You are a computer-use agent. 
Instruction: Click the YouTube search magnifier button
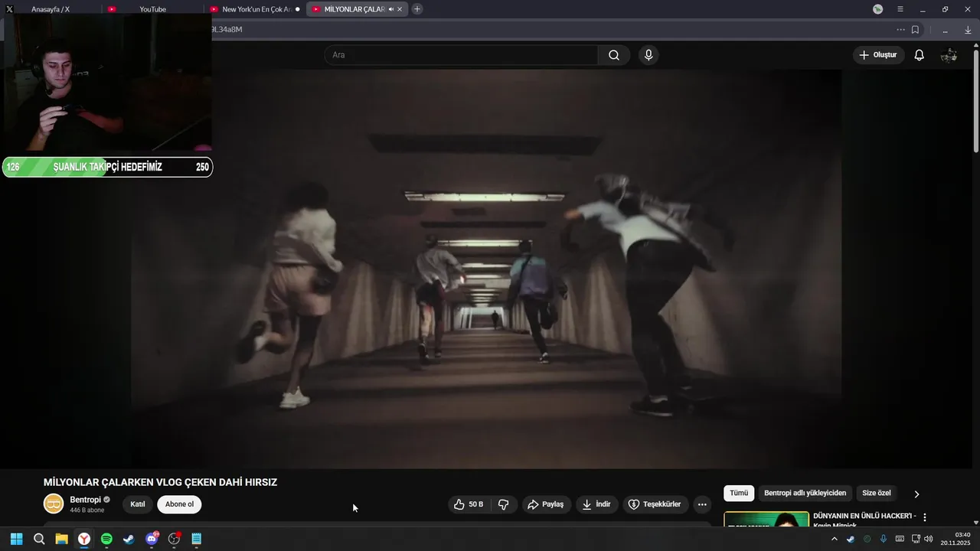click(x=614, y=55)
